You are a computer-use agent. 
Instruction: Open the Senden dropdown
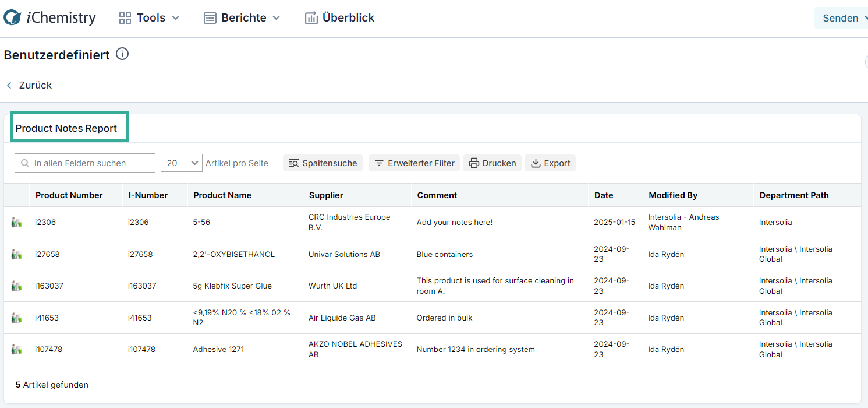[x=842, y=18]
